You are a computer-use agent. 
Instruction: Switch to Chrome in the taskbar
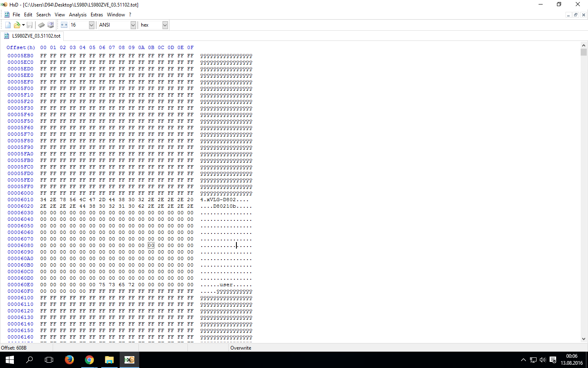click(x=89, y=360)
